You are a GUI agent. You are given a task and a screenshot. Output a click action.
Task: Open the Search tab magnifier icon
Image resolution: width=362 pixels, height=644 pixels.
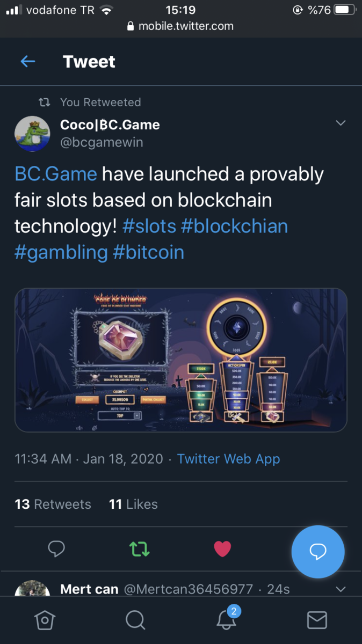(135, 620)
